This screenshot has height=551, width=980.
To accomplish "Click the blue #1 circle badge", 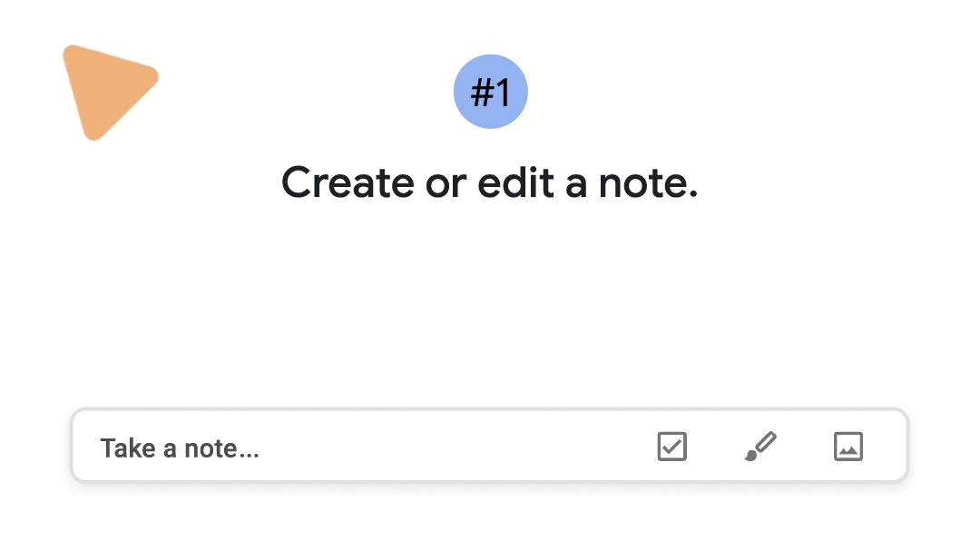I will [x=490, y=92].
